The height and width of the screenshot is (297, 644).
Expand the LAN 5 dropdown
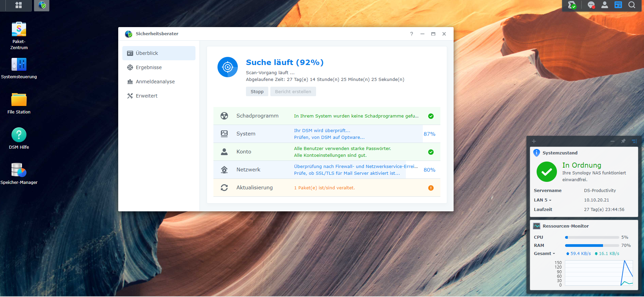pyautogui.click(x=543, y=200)
